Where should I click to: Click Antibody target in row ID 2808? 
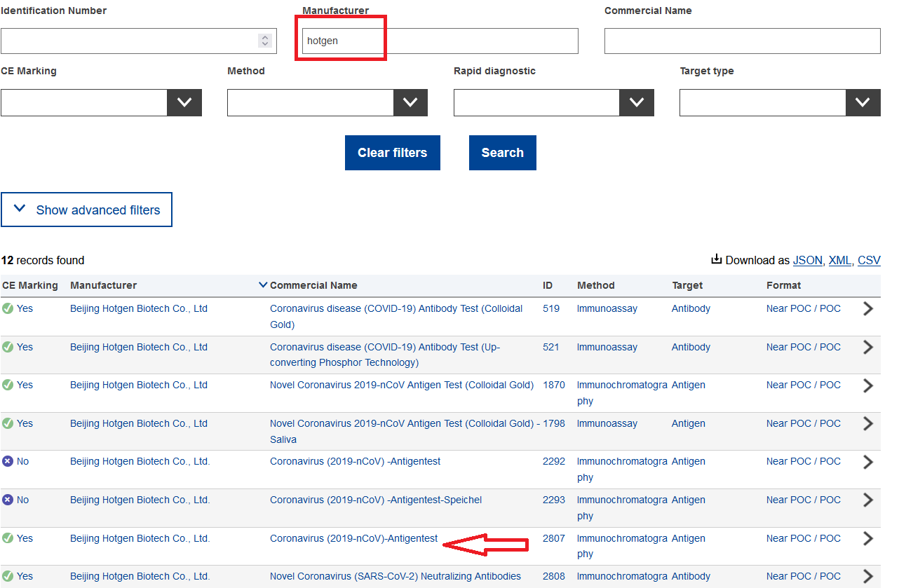coord(691,576)
